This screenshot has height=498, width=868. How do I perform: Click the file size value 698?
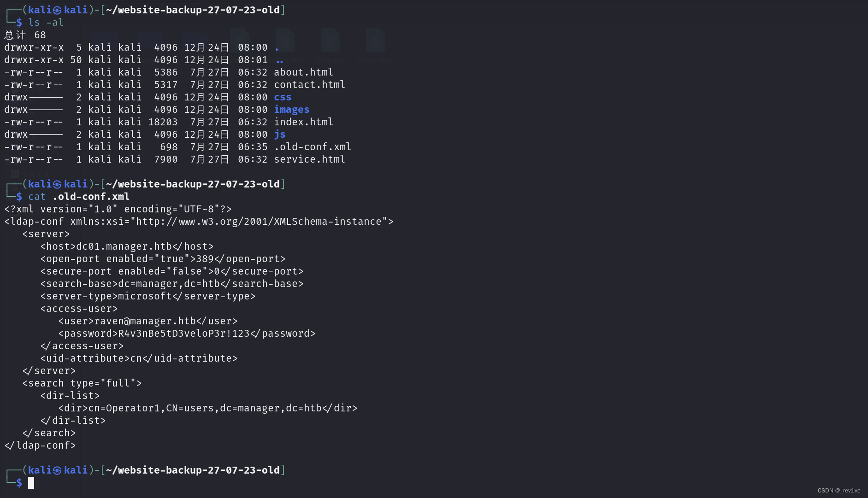(x=169, y=147)
